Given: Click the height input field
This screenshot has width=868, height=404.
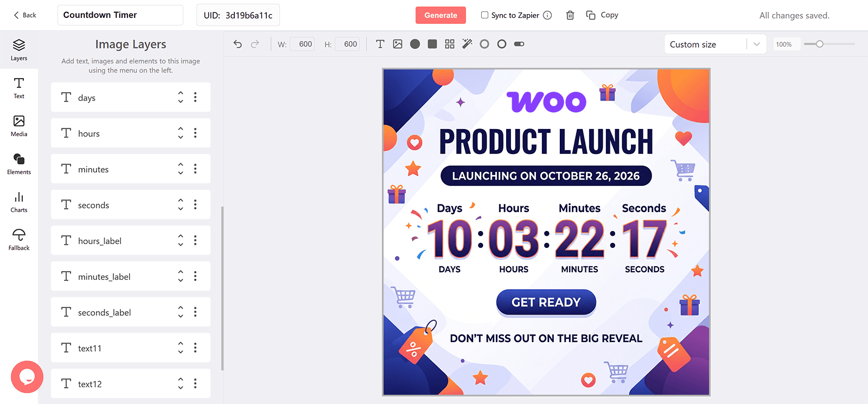Looking at the screenshot, I should pyautogui.click(x=347, y=44).
